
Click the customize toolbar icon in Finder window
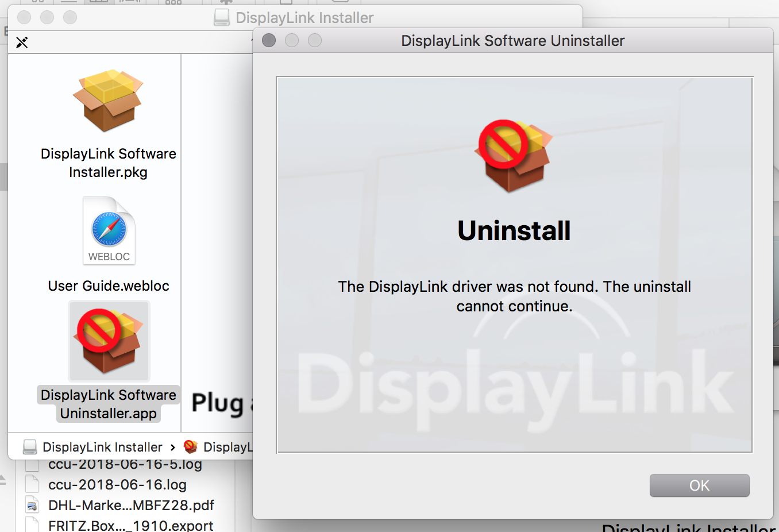(x=22, y=42)
